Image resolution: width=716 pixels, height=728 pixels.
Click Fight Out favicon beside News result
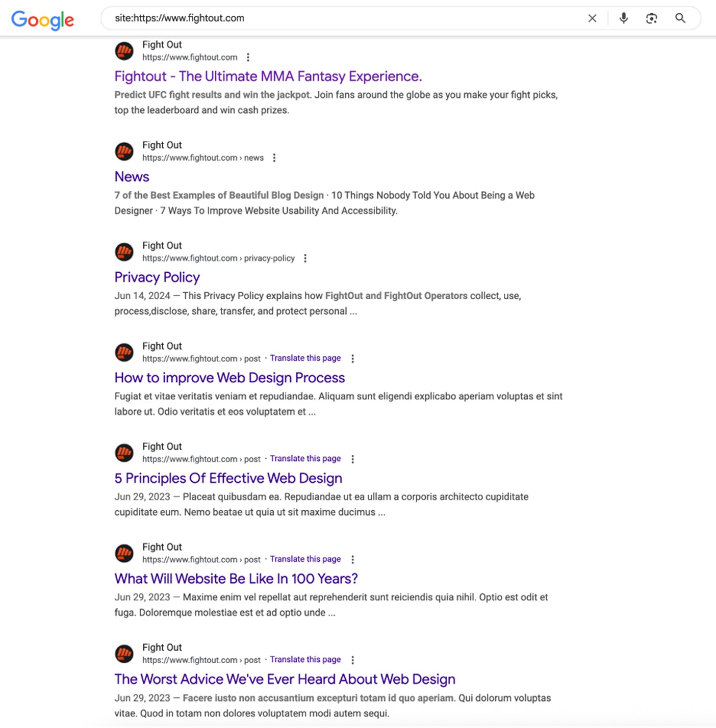(124, 151)
